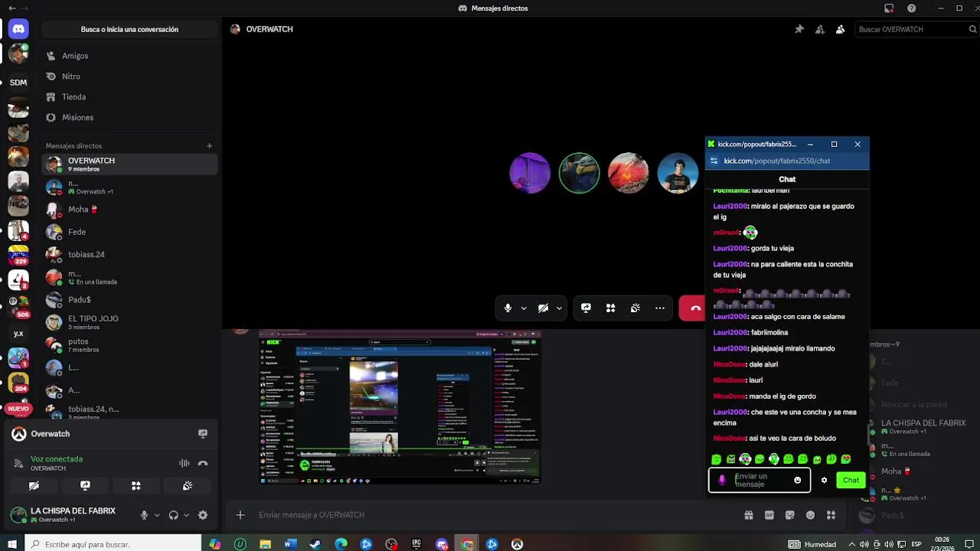Expand input device arrow beside user microphone

point(157,515)
